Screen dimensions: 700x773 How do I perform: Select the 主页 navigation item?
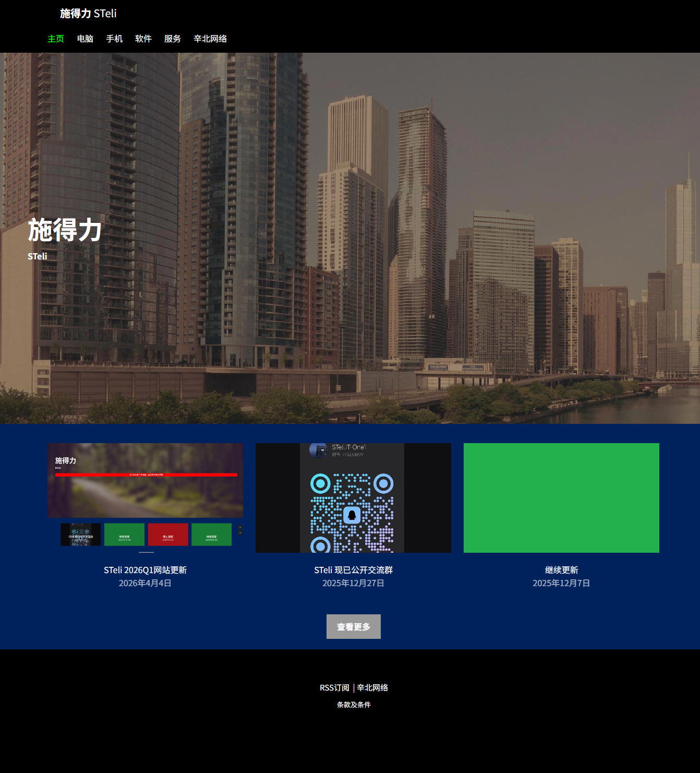pos(56,39)
